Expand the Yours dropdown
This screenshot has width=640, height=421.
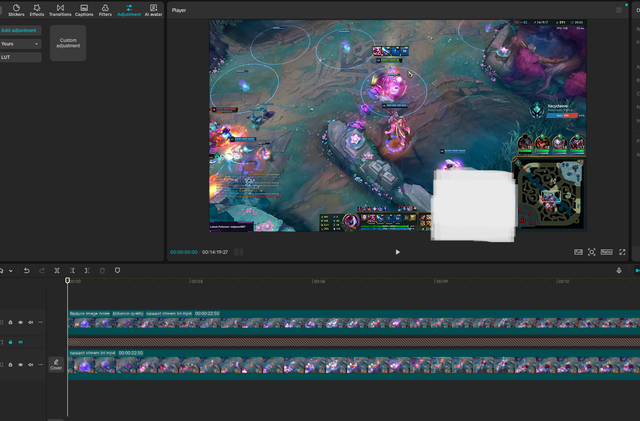pos(20,44)
